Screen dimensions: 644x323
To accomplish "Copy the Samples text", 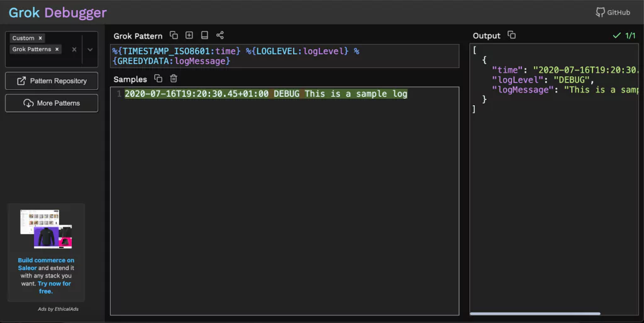I will click(x=158, y=78).
